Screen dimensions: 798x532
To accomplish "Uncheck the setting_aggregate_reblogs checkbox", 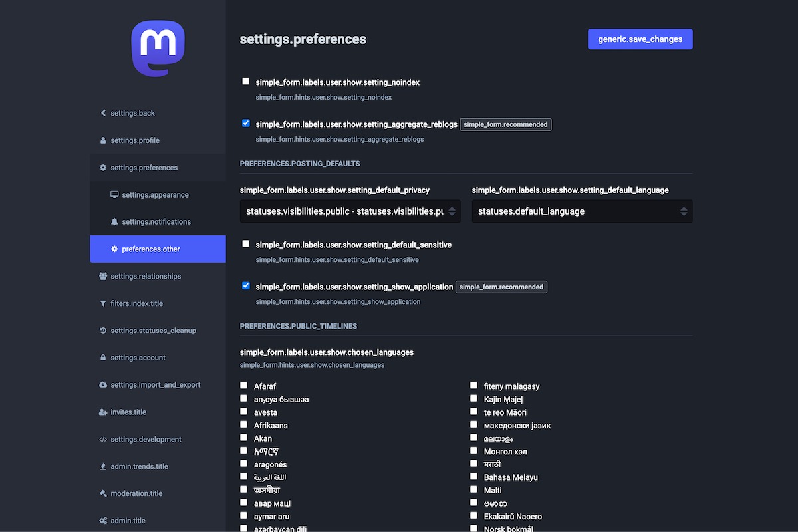I will point(246,123).
